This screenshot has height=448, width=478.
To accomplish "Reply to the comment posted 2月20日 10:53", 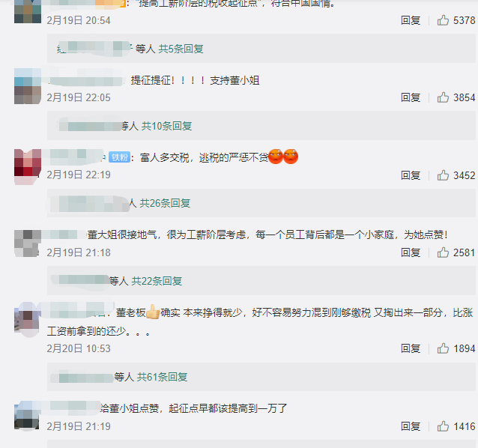I will coord(411,348).
